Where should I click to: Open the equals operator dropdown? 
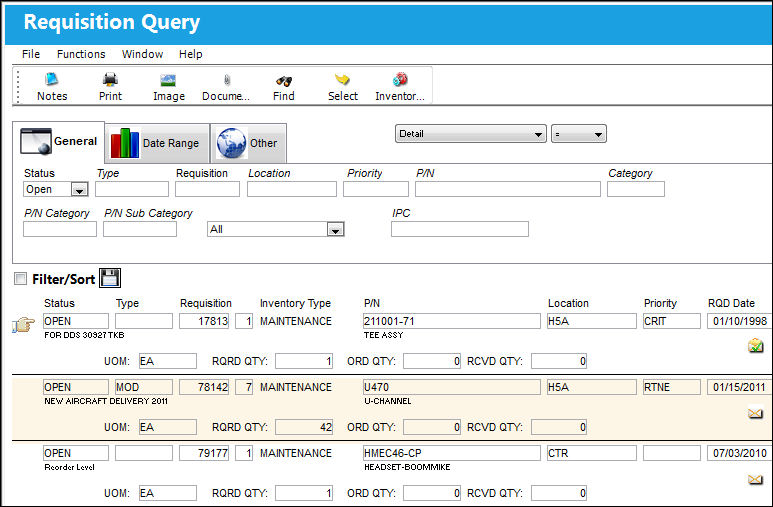[579, 134]
